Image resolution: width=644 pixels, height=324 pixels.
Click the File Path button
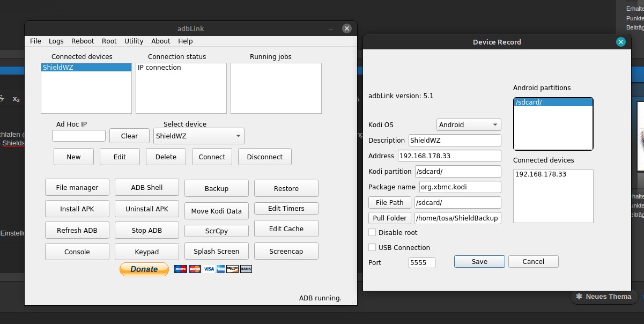[390, 203]
